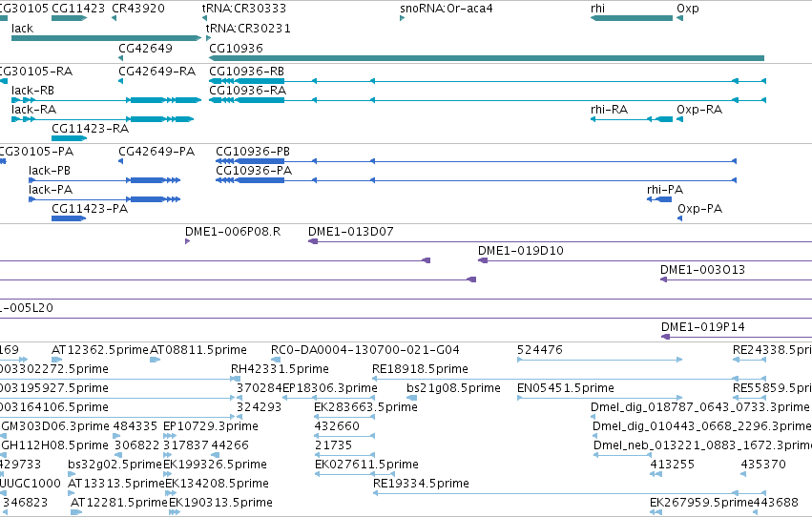Select the Oxp gene label
This screenshot has width=812, height=517.
[x=688, y=9]
